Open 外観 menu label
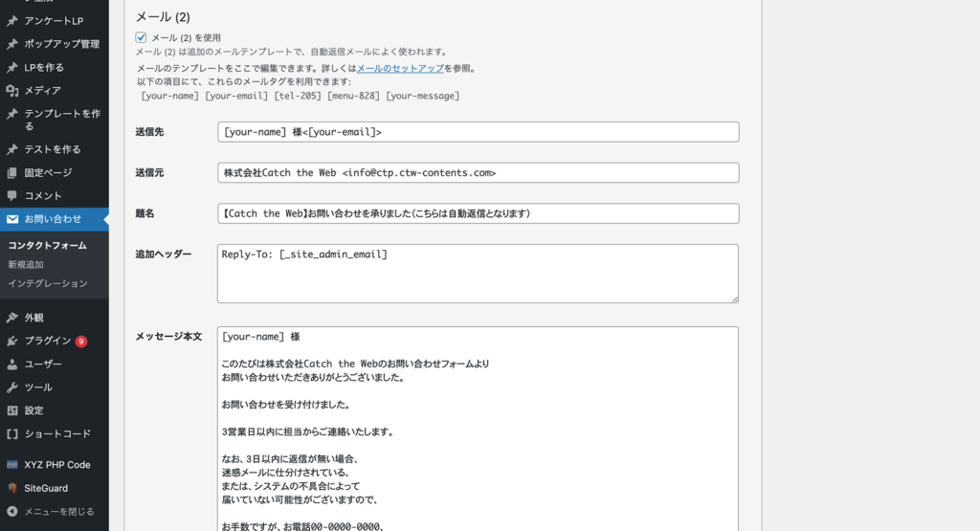 (33, 318)
